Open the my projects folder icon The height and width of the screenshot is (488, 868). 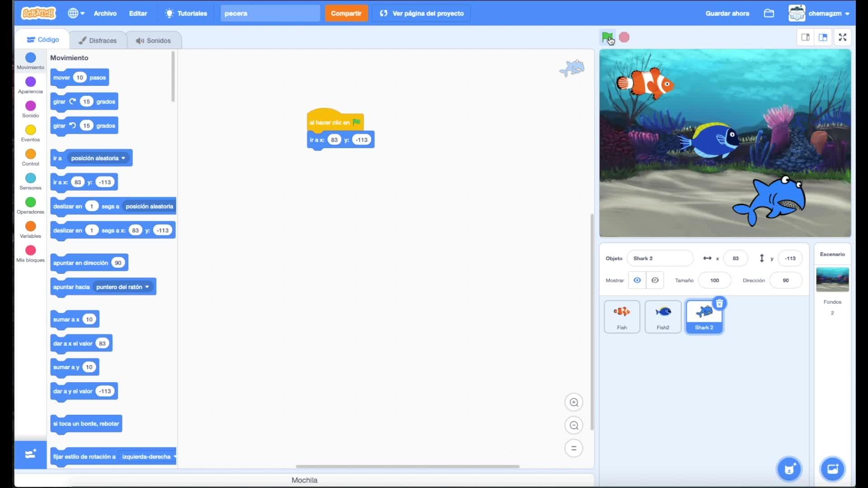click(769, 13)
